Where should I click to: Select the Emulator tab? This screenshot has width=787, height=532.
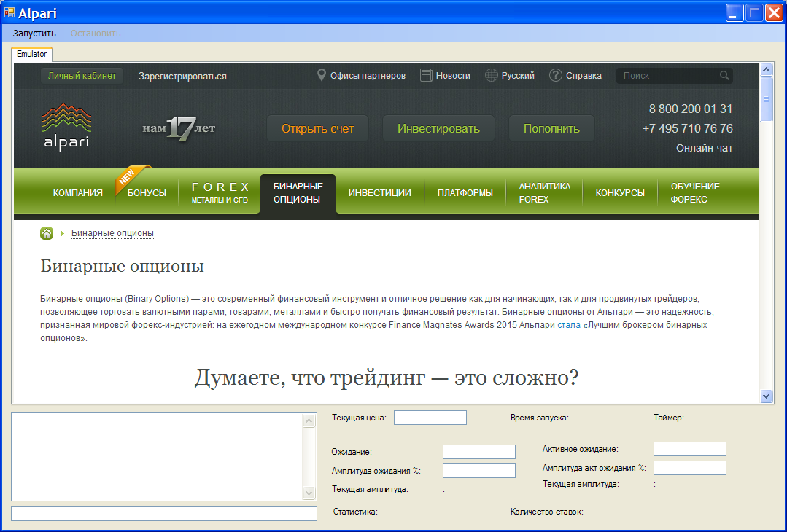(x=31, y=53)
